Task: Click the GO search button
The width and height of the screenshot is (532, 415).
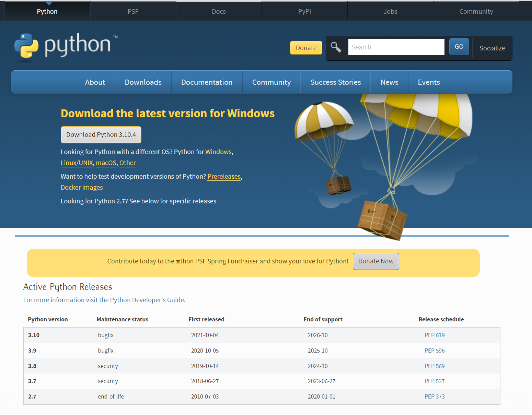Action: [459, 47]
